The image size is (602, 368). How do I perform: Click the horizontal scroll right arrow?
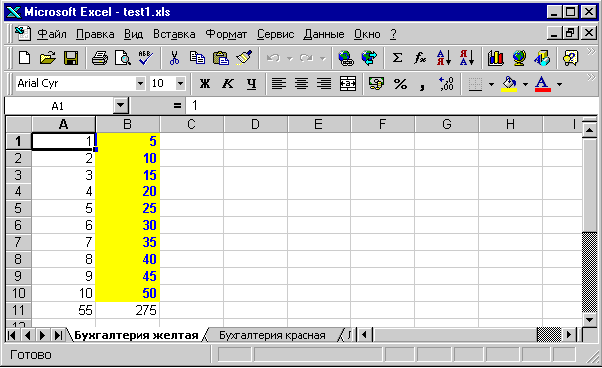click(x=569, y=335)
